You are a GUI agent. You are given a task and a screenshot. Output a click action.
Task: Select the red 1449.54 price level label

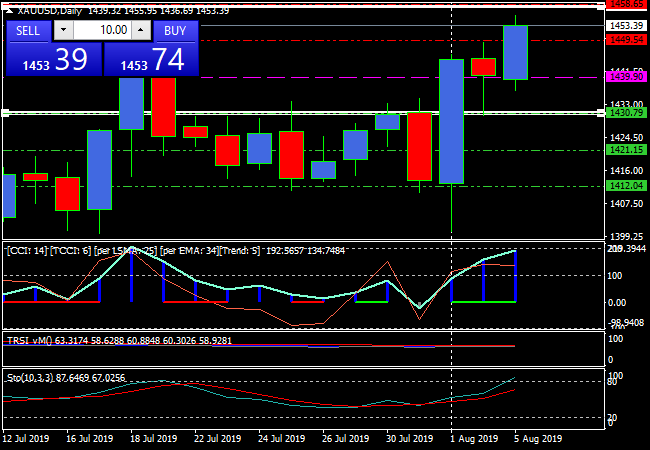point(626,40)
